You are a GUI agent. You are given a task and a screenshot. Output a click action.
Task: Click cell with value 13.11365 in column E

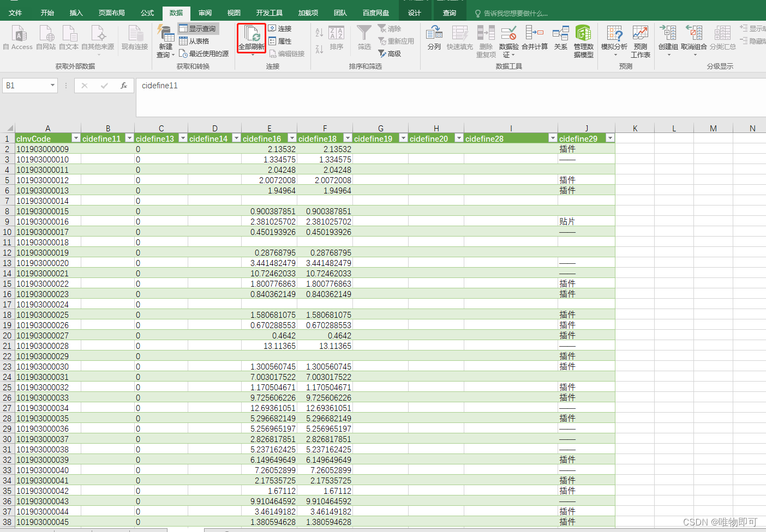coord(269,346)
